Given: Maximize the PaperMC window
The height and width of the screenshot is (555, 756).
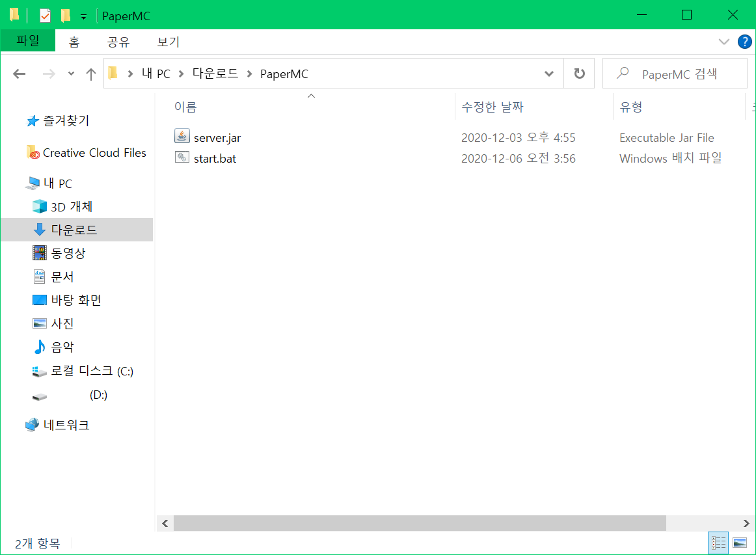Looking at the screenshot, I should click(x=686, y=15).
